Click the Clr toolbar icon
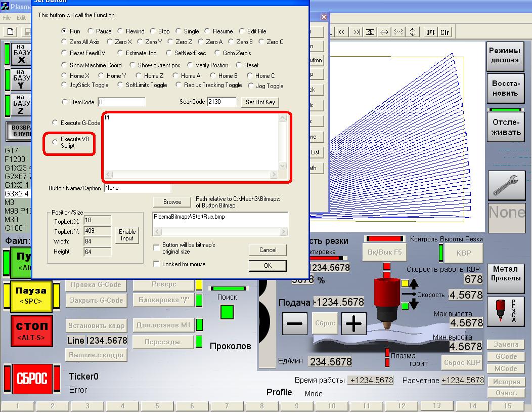This screenshot has height=414, width=532. coord(445,32)
